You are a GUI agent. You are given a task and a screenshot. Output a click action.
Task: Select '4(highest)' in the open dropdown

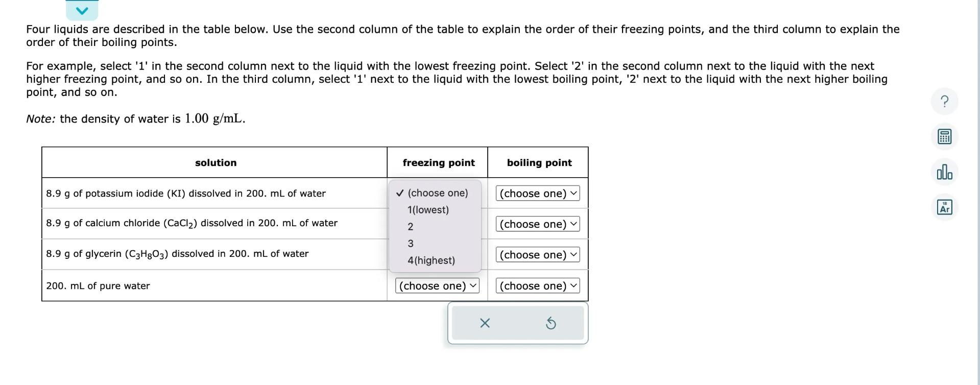pos(431,260)
